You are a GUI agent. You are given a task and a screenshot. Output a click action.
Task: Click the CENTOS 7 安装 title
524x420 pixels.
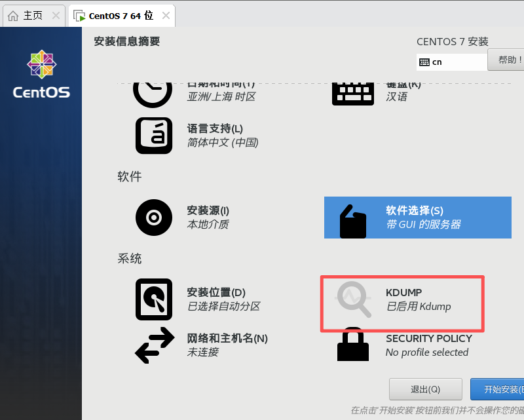pos(453,42)
